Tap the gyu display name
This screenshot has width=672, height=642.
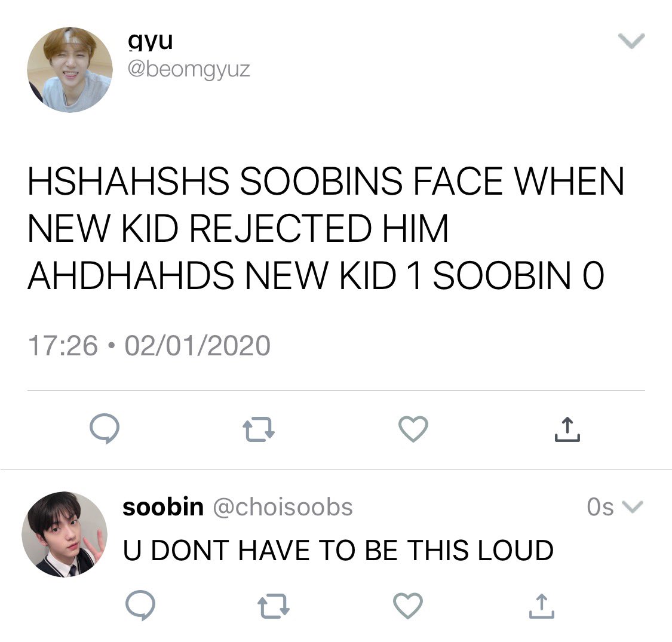click(151, 42)
